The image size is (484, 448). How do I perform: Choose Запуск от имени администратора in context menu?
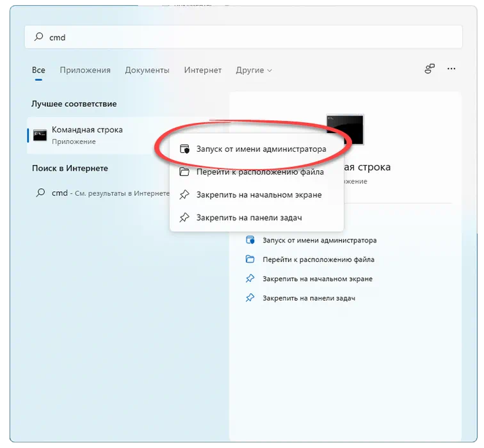coord(257,149)
